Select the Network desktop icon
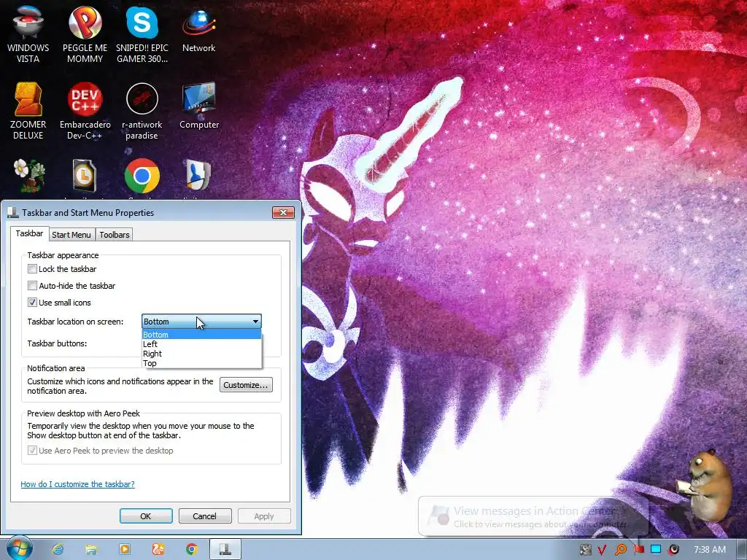 pos(198,29)
